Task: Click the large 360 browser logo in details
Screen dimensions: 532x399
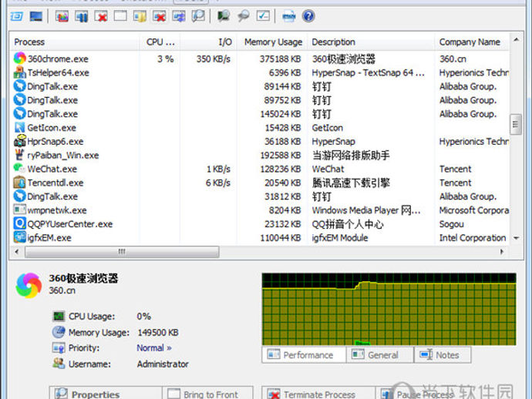Action: (x=29, y=286)
